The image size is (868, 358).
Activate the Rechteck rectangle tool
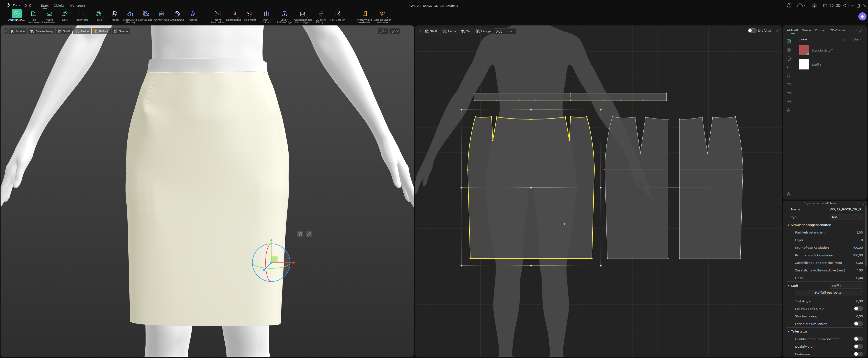pos(82,15)
